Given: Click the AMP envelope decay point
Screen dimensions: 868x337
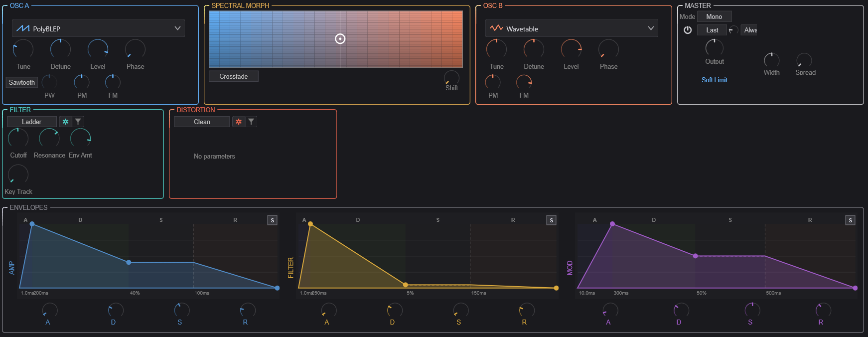Looking at the screenshot, I should tap(129, 262).
